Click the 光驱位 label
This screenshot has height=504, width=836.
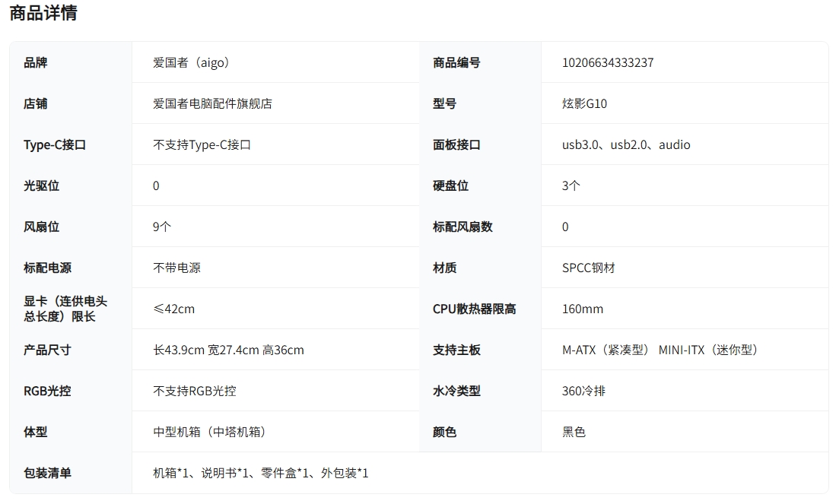tap(41, 186)
